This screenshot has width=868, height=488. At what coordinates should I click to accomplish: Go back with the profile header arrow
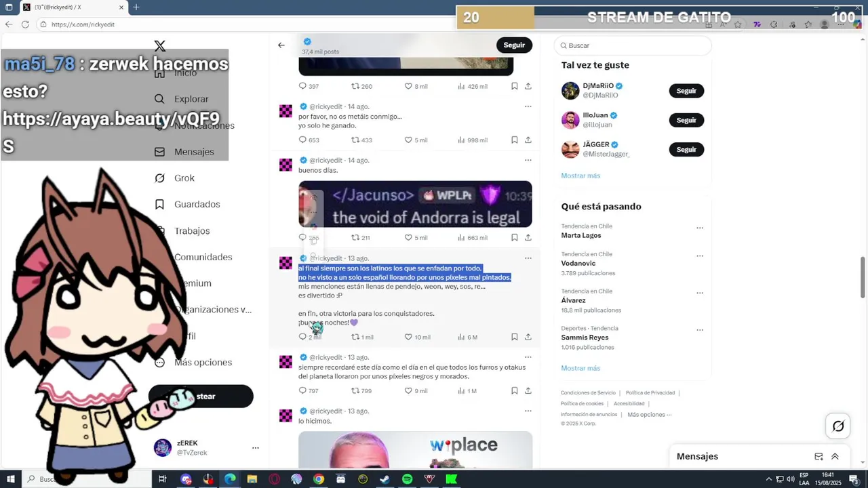281,45
